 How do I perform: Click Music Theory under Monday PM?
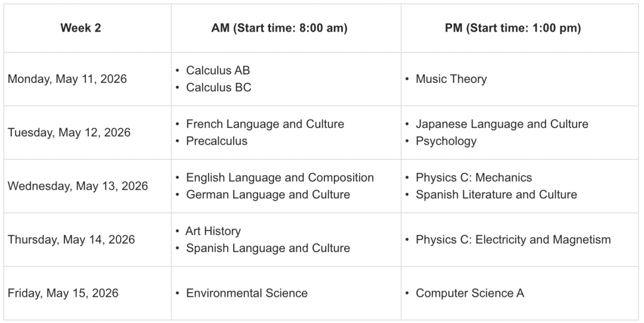coord(451,79)
